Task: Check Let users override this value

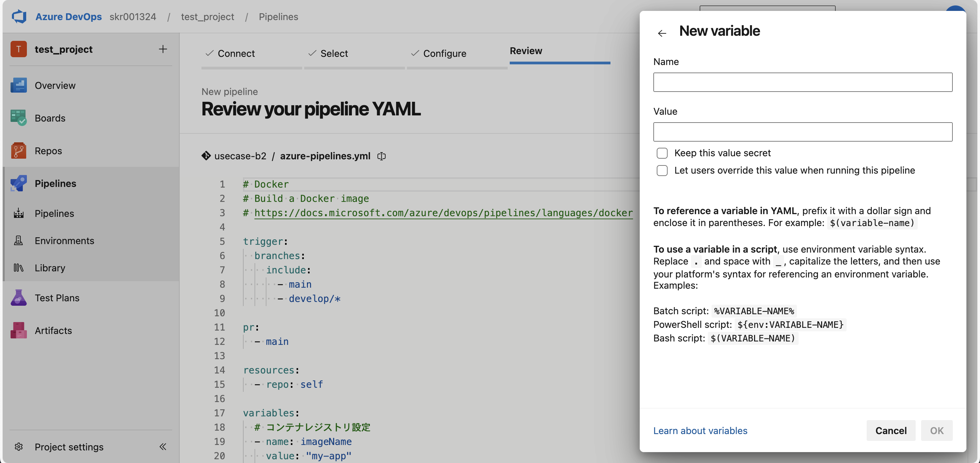Action: coord(662,171)
